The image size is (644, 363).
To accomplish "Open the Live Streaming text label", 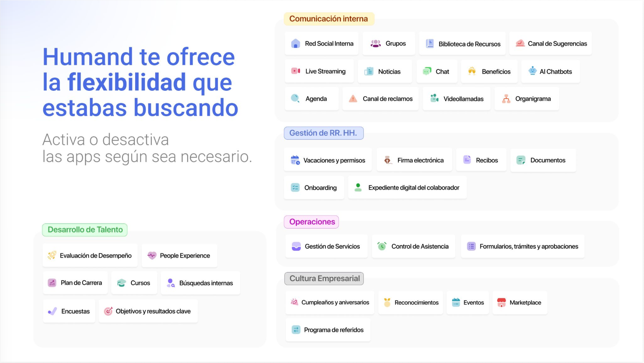I will coord(325,71).
